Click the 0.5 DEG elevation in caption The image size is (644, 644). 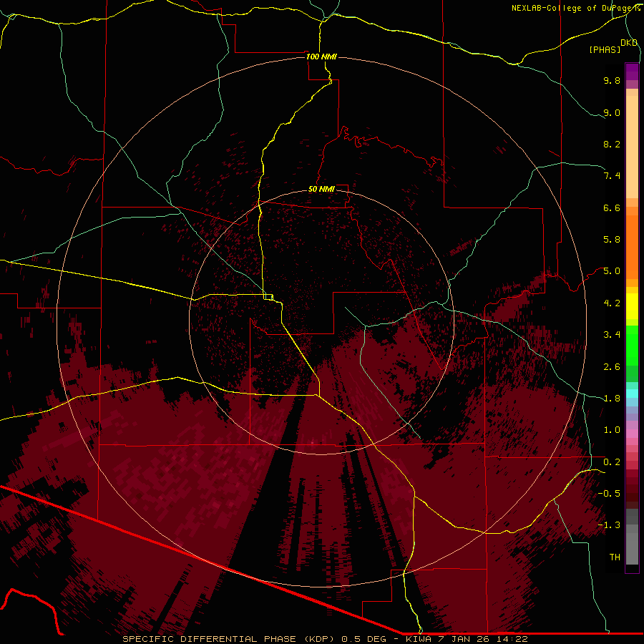coord(364,639)
